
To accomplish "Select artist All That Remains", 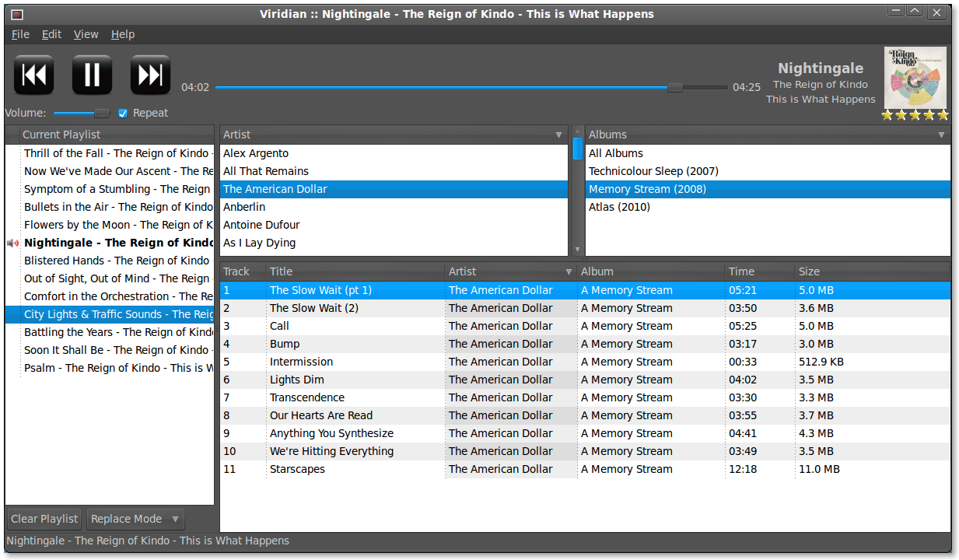I will [x=394, y=171].
